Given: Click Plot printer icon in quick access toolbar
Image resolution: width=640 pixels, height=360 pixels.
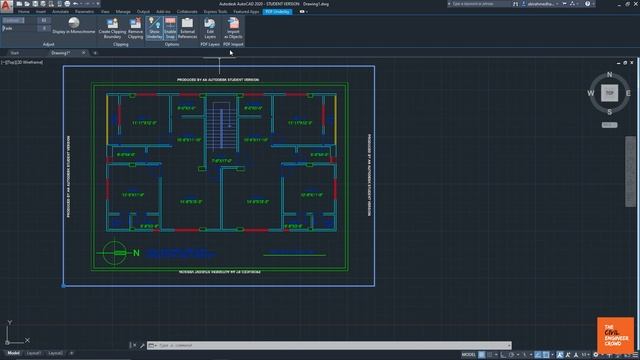Looking at the screenshot, I should tap(67, 4).
